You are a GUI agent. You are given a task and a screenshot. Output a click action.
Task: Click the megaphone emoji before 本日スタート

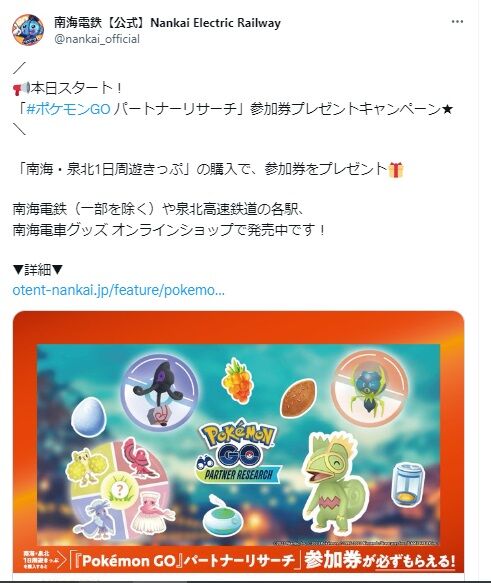click(x=21, y=88)
